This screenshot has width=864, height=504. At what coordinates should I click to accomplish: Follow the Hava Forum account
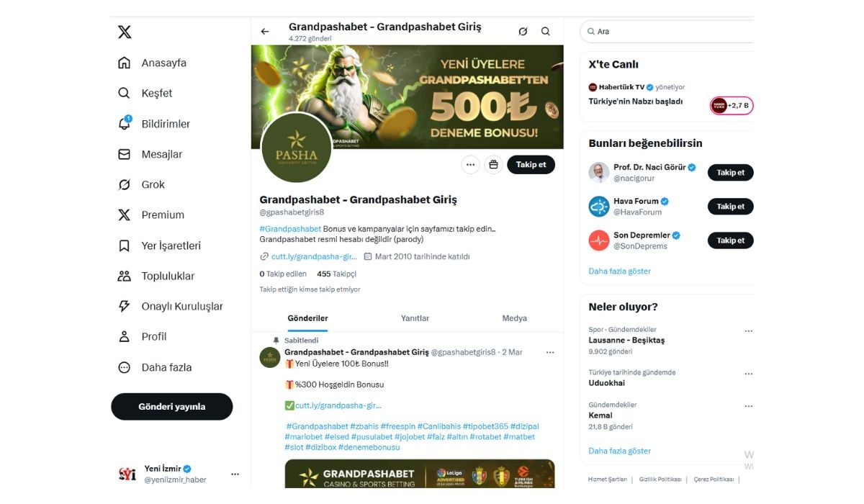(x=730, y=207)
